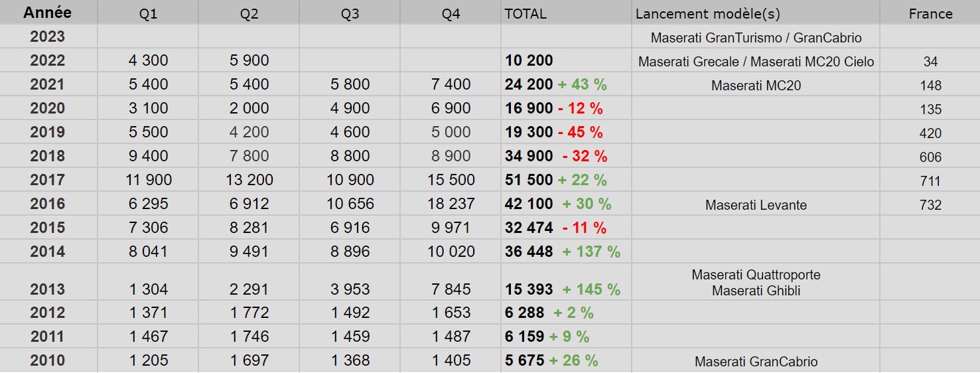Select Q3 value 10 656

coord(350,204)
